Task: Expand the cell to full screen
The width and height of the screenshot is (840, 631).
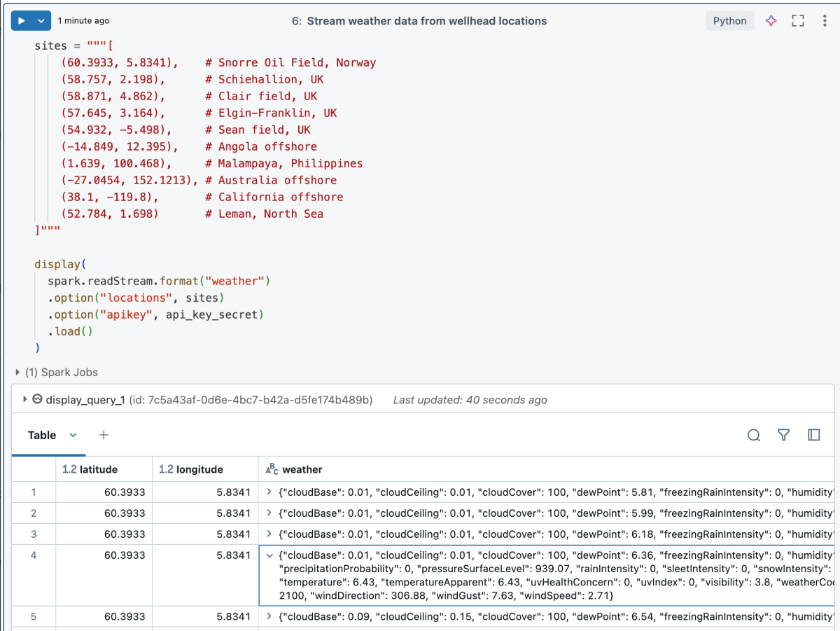Action: click(x=798, y=21)
